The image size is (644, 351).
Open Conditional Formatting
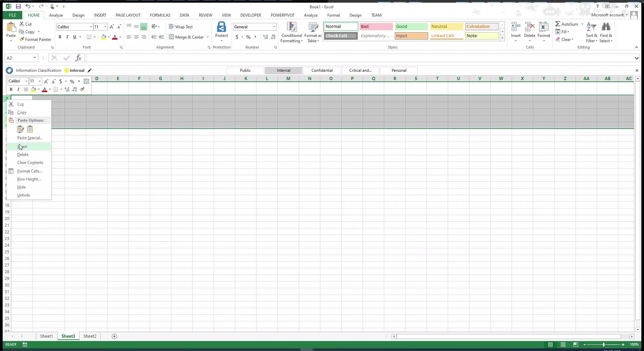point(291,33)
